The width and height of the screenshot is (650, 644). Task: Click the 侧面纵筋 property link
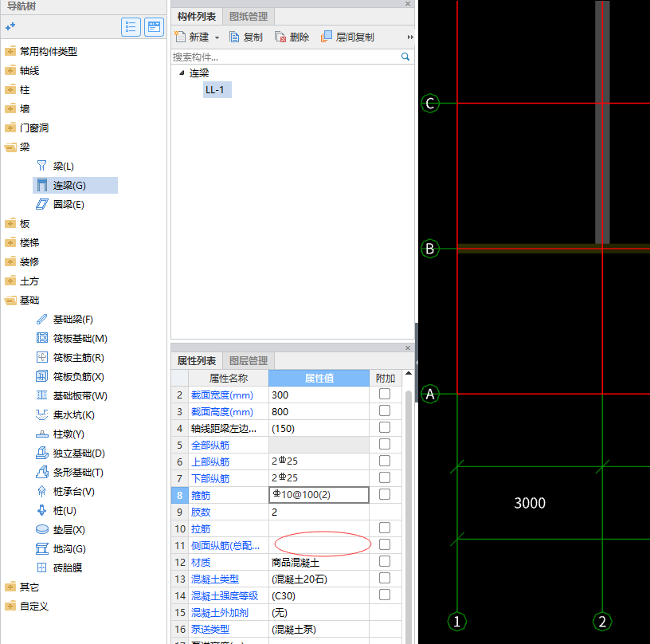[225, 546]
